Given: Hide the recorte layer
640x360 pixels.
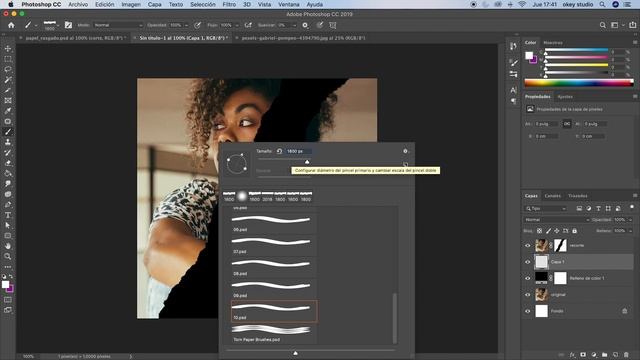Looking at the screenshot, I should coord(527,246).
